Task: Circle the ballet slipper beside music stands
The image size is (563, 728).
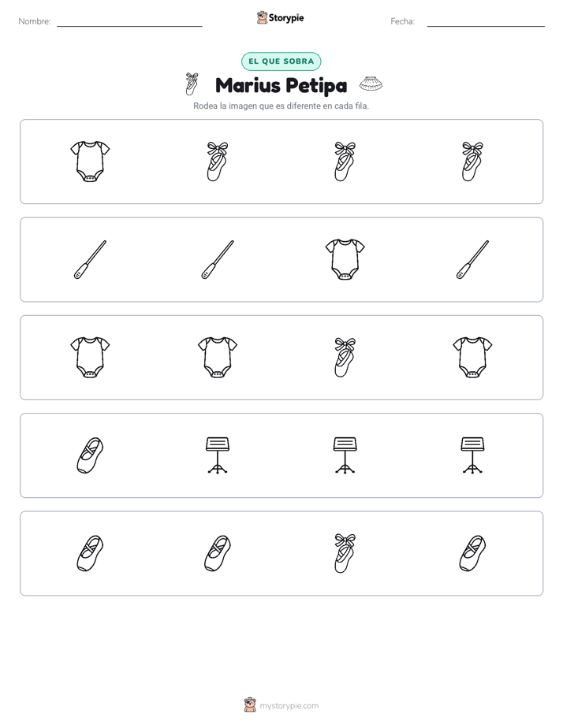Action: pos(90,455)
